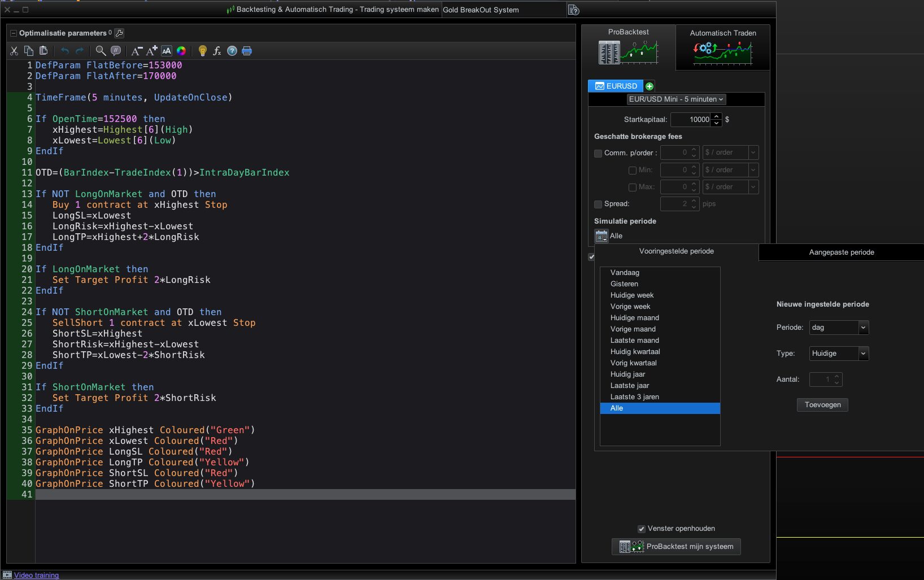Switch to the Aangepaste periode tab
The width and height of the screenshot is (924, 580).
841,252
